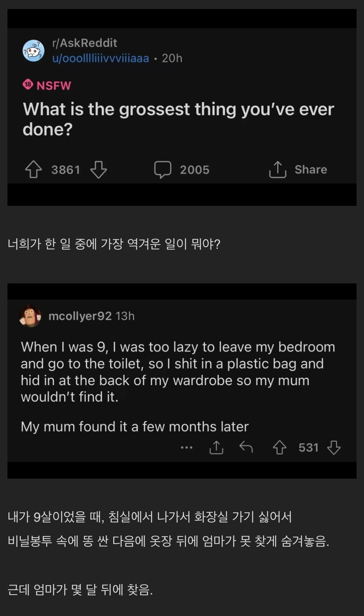Image resolution: width=364 pixels, height=616 pixels.
Task: Open the post title about grossest thing
Action: pos(178,119)
